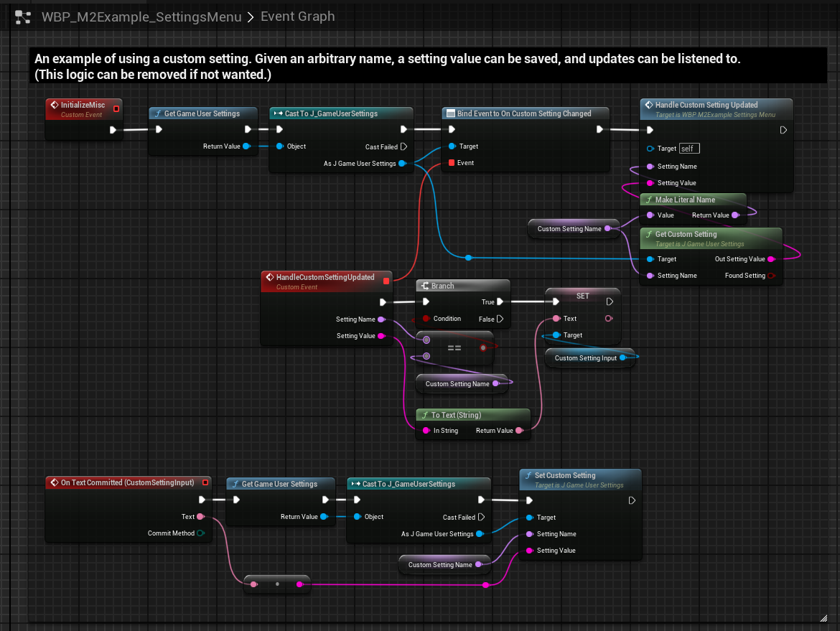Click the Branch False execution pin
Image resolution: width=840 pixels, height=631 pixels.
coord(500,319)
